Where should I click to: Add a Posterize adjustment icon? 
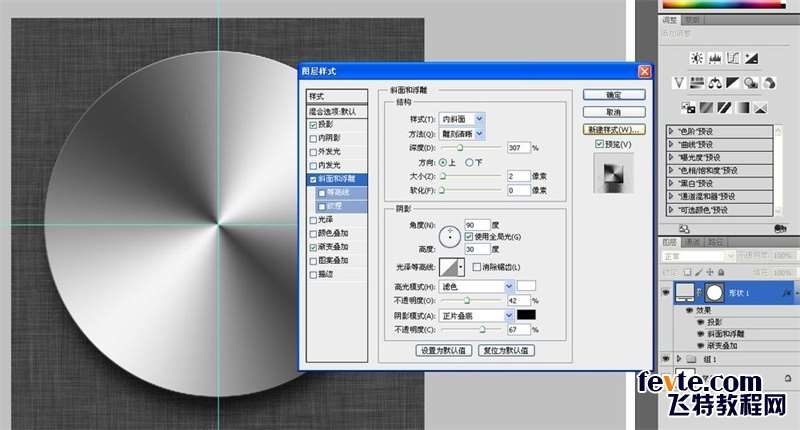click(x=707, y=108)
